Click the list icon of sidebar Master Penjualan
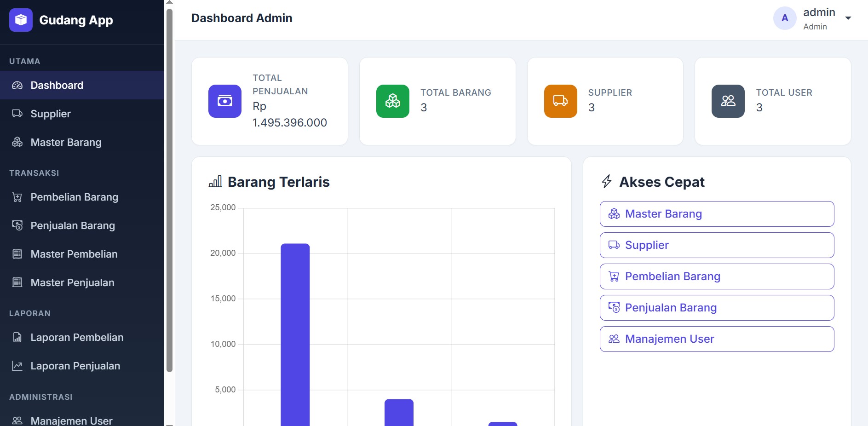868x426 pixels. coord(17,282)
